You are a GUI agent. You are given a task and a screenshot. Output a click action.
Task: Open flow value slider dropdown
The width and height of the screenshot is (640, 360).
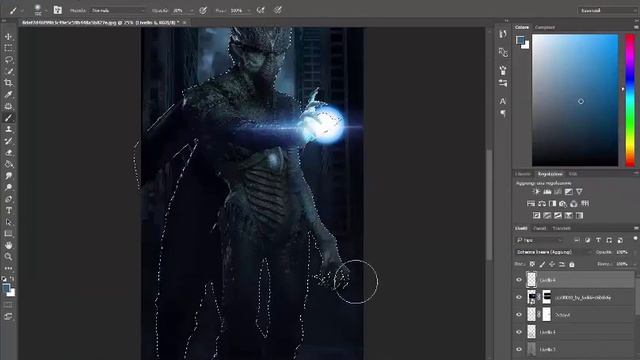pyautogui.click(x=248, y=11)
